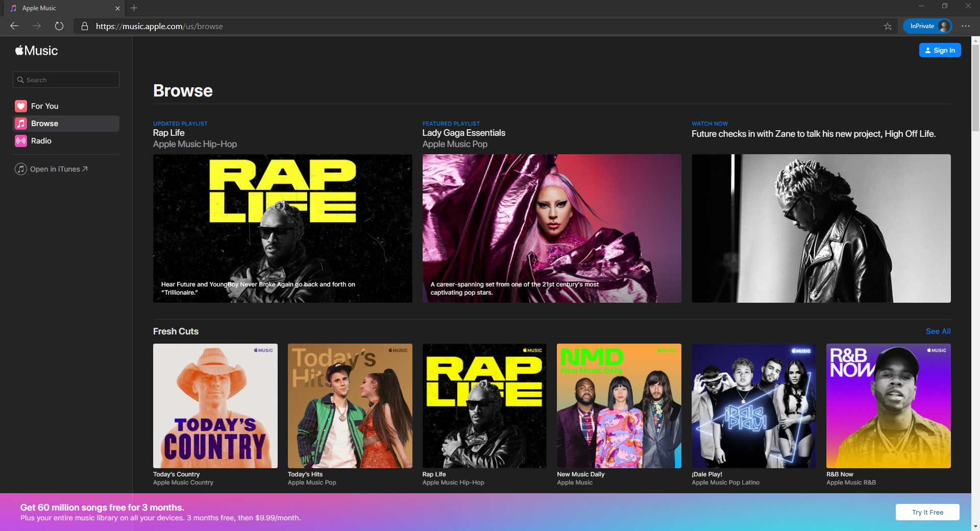Click the browser forward arrow
980x531 pixels.
pyautogui.click(x=37, y=26)
